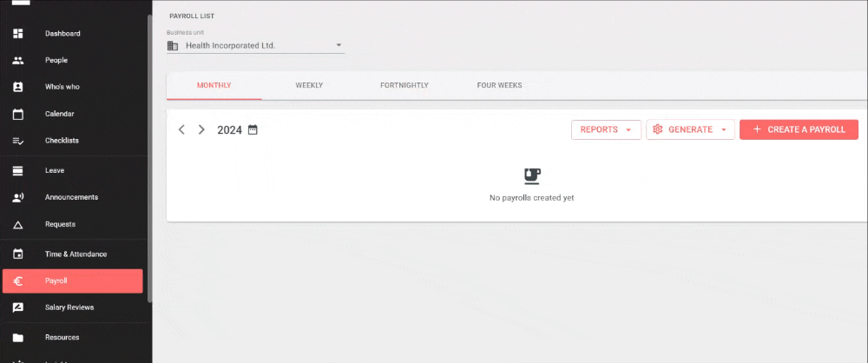Click the Payroll euro icon
Viewport: 868px width, 363px height.
tap(17, 281)
